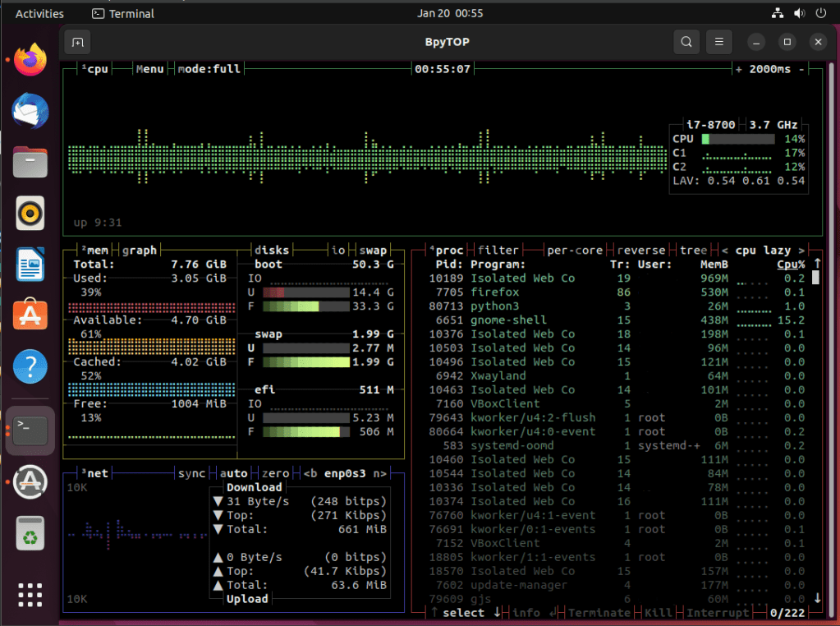Launch Firefox from the dock
The width and height of the screenshot is (840, 626).
coord(30,59)
